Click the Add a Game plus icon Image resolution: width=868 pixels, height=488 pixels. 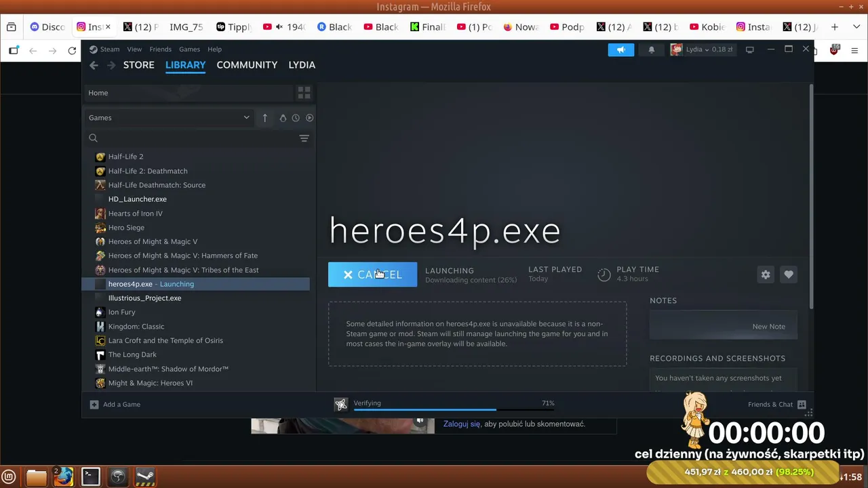(94, 405)
